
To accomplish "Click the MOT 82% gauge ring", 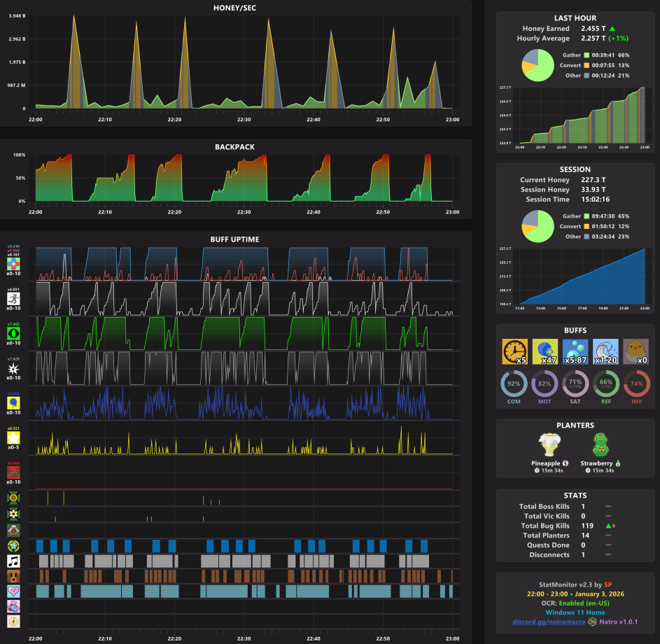I will (545, 384).
